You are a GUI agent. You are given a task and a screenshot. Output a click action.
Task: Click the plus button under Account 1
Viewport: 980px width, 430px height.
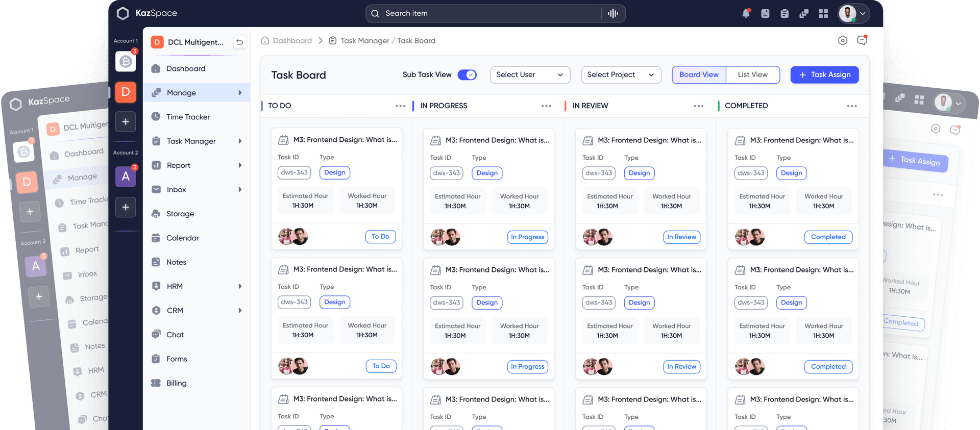pyautogui.click(x=126, y=122)
